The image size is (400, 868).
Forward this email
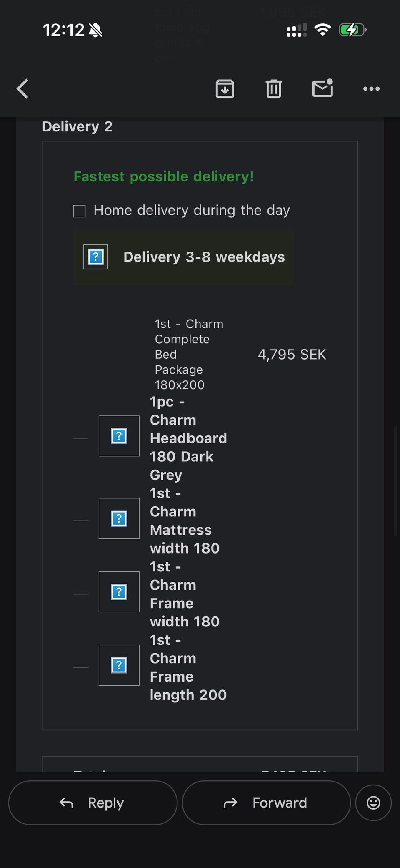[266, 803]
